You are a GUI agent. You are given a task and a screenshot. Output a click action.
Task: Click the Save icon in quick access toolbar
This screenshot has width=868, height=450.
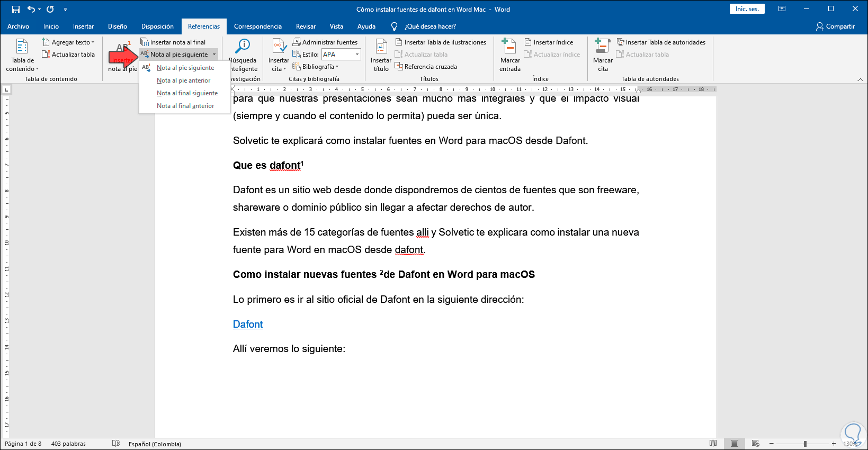pos(15,9)
